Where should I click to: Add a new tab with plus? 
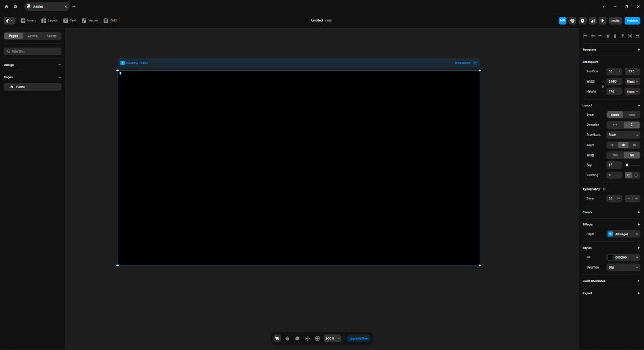74,6
